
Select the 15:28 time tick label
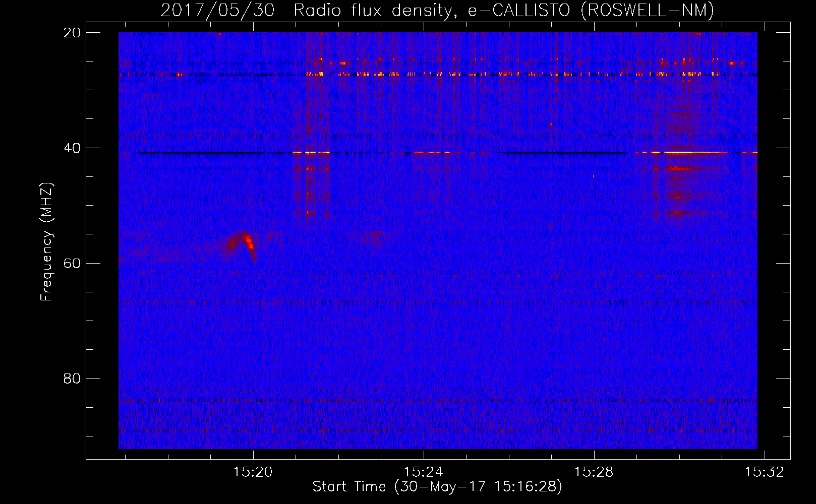point(594,472)
